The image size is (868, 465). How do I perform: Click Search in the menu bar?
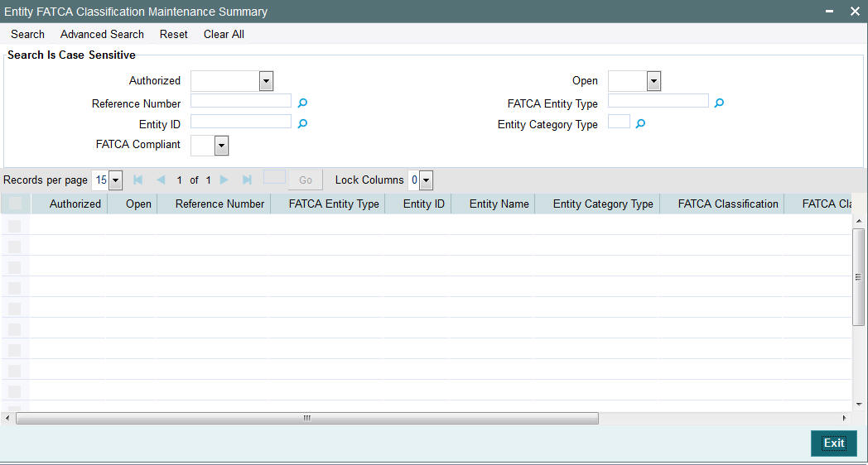pos(27,34)
